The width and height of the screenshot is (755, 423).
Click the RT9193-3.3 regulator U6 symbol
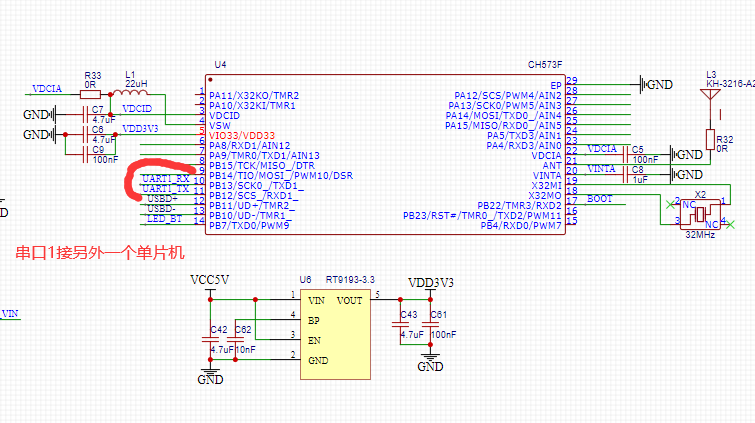click(335, 333)
